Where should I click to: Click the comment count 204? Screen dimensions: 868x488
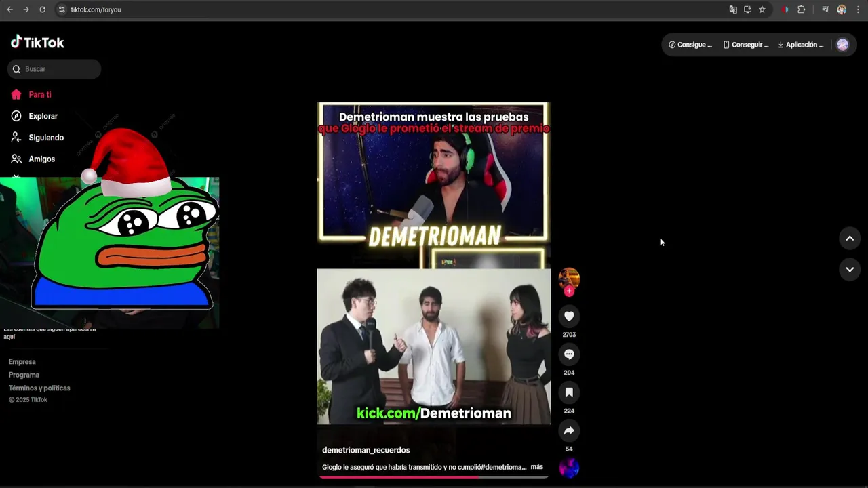pos(569,373)
